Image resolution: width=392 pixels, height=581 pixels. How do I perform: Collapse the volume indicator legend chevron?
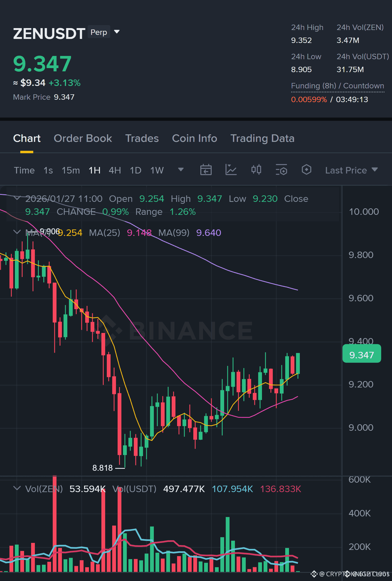[x=17, y=488]
